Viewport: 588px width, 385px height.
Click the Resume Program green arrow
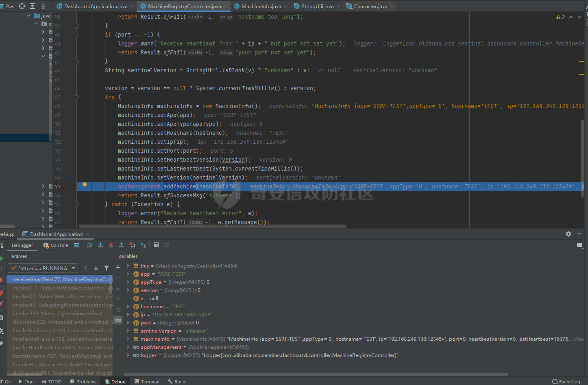[2, 258]
